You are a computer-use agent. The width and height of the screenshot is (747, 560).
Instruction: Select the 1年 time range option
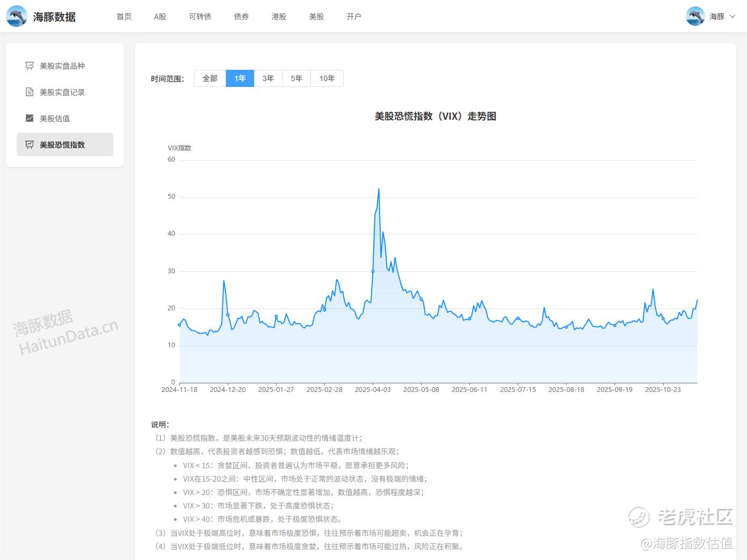pos(240,78)
